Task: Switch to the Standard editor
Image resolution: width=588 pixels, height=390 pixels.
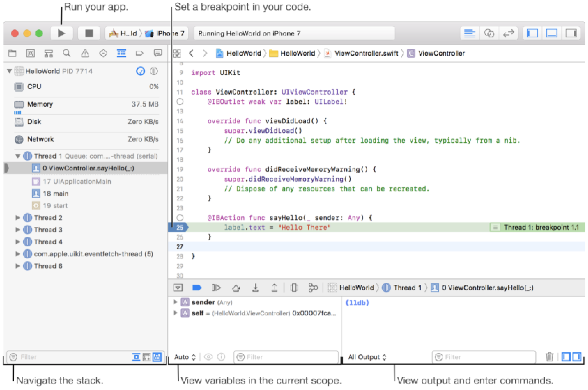Action: (x=470, y=33)
